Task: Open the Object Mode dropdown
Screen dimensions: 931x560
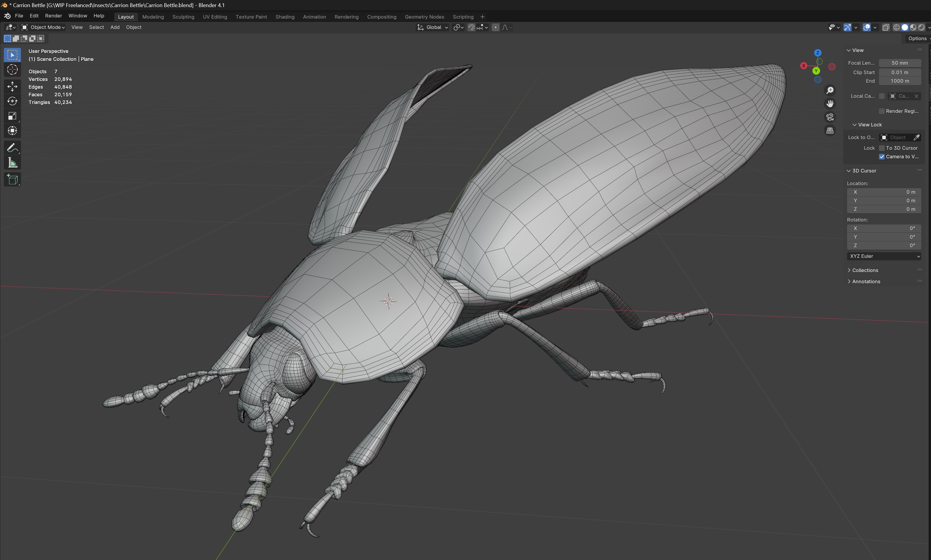Action: 43,27
